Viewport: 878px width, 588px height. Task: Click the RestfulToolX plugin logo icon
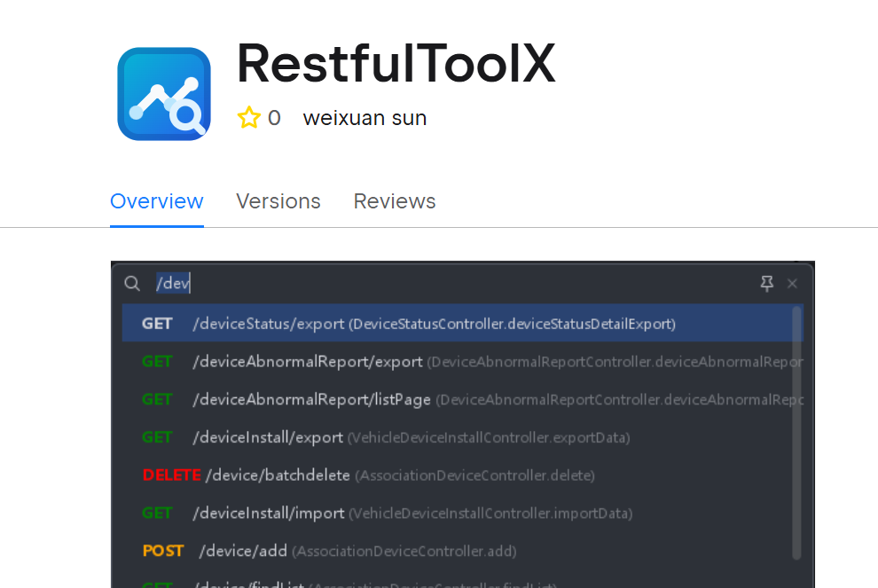click(x=164, y=94)
